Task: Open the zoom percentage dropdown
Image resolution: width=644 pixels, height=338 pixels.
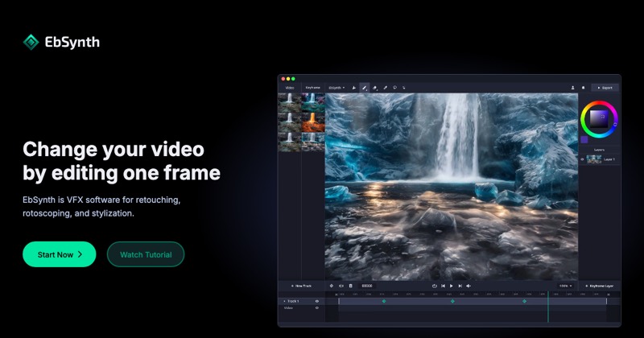Action: 566,286
